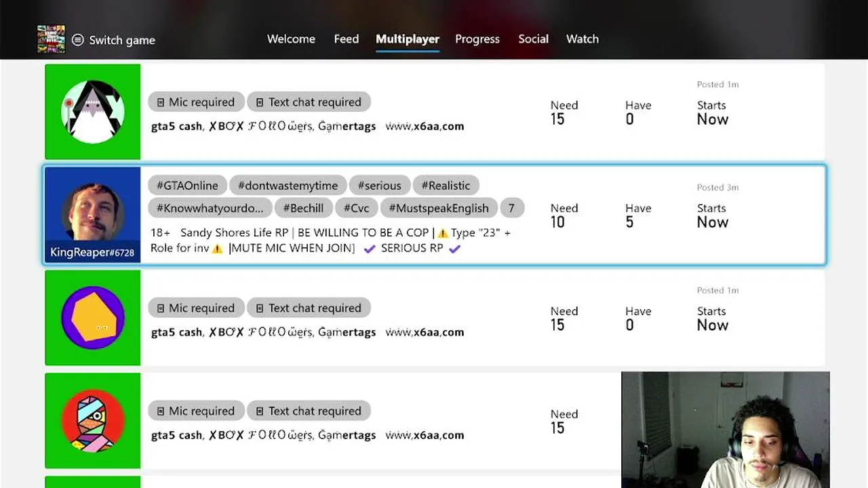Switch to the Watch tab
Image resolution: width=868 pixels, height=488 pixels.
tap(583, 39)
